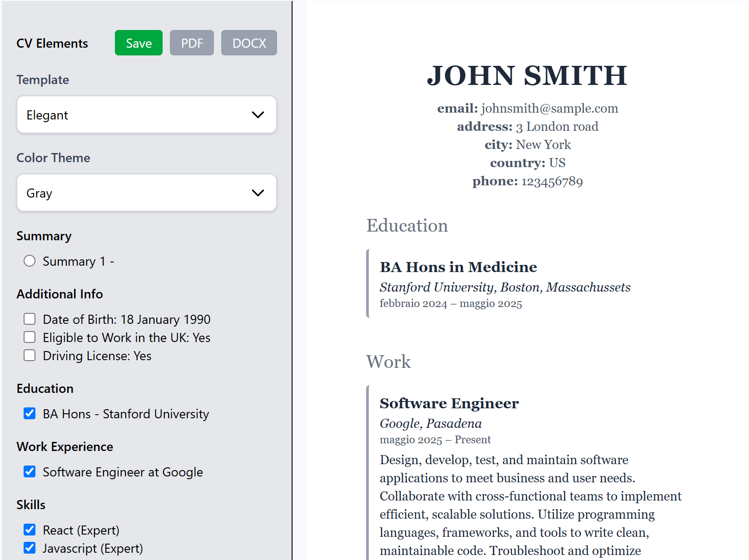Click the address 3 London road line
Viewport: 749px width, 560px height.
[527, 126]
